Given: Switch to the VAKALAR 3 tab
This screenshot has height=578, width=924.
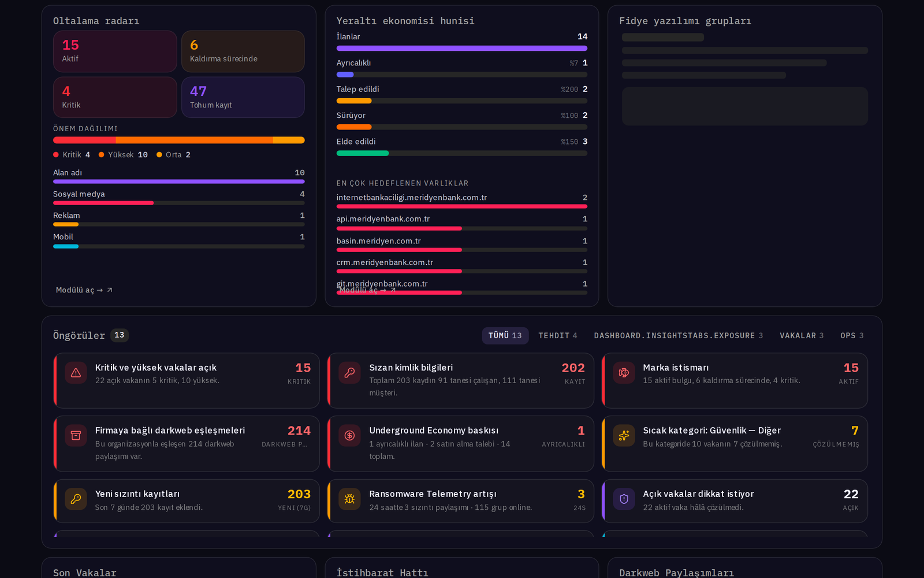Looking at the screenshot, I should [x=802, y=336].
